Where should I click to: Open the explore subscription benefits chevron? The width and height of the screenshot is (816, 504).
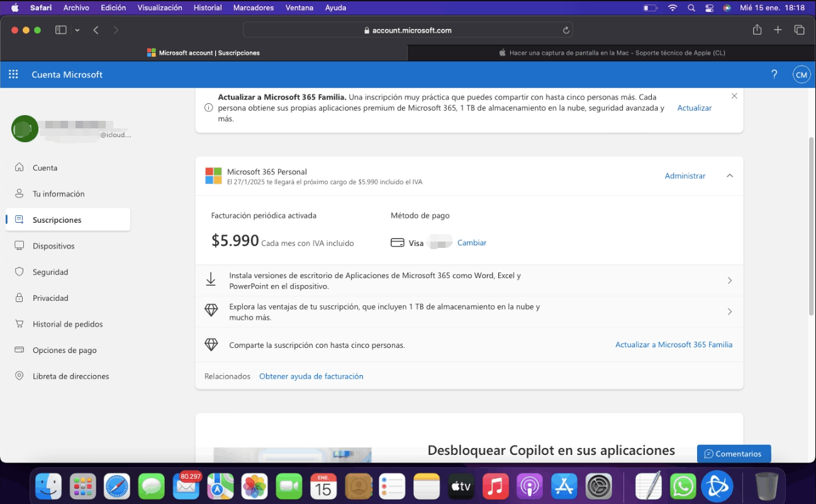pos(730,311)
